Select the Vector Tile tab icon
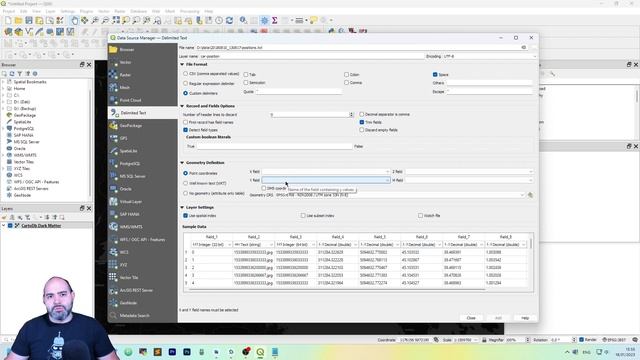 coord(113,278)
